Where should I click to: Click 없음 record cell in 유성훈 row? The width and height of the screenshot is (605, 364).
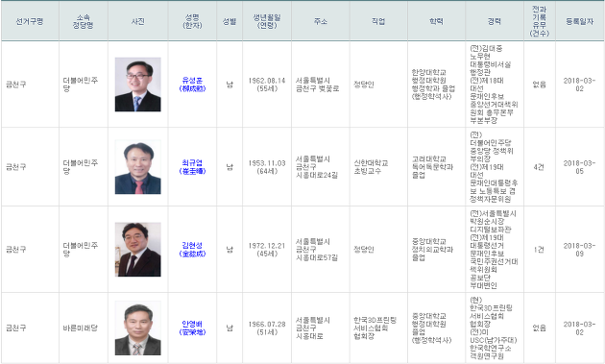[x=539, y=85]
